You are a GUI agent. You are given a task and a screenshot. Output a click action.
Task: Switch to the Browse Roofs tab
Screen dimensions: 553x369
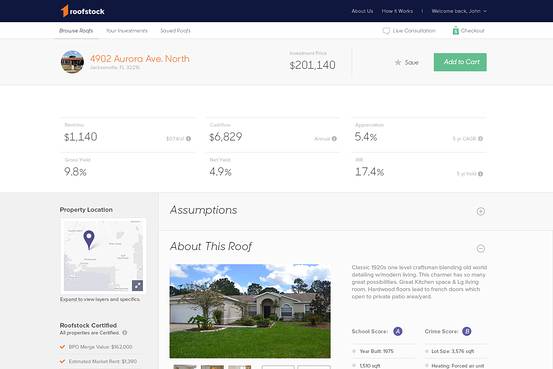click(76, 31)
